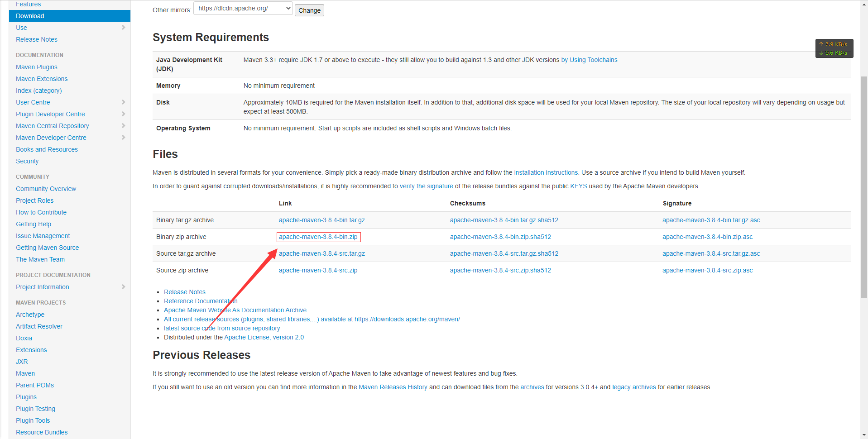Screen dimensions: 868x439
Task: Open bin.tar.gz.asc signature
Action: pyautogui.click(x=711, y=220)
